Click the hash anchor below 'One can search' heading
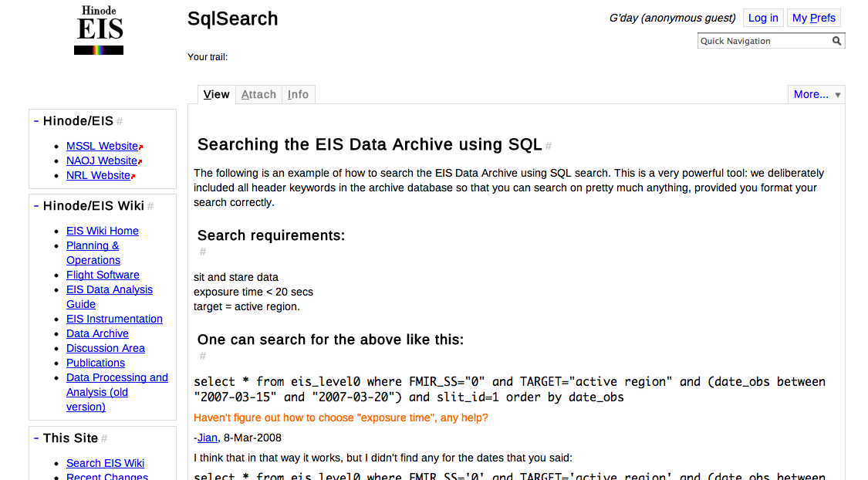This screenshot has width=868, height=480. 203,356
